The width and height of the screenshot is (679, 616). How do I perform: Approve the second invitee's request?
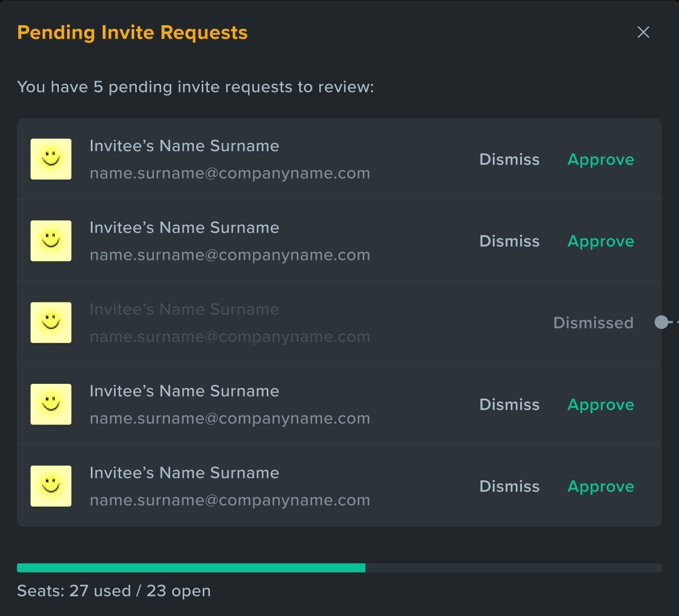point(601,241)
